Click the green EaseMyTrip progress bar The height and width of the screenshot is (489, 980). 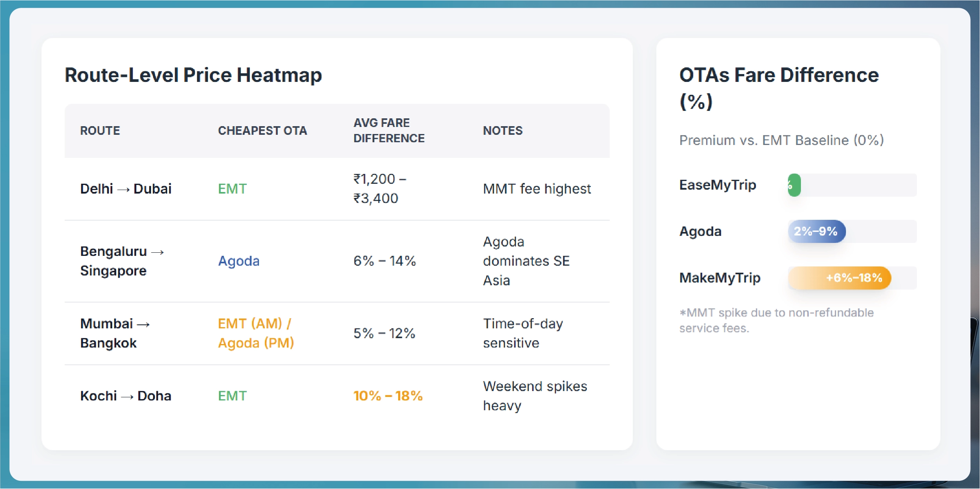click(x=794, y=185)
